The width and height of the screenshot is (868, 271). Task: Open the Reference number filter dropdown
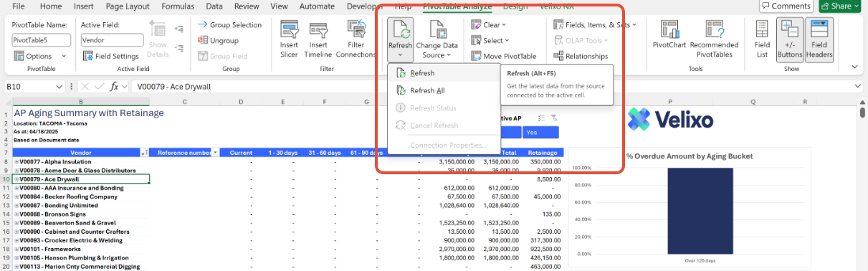(x=215, y=153)
